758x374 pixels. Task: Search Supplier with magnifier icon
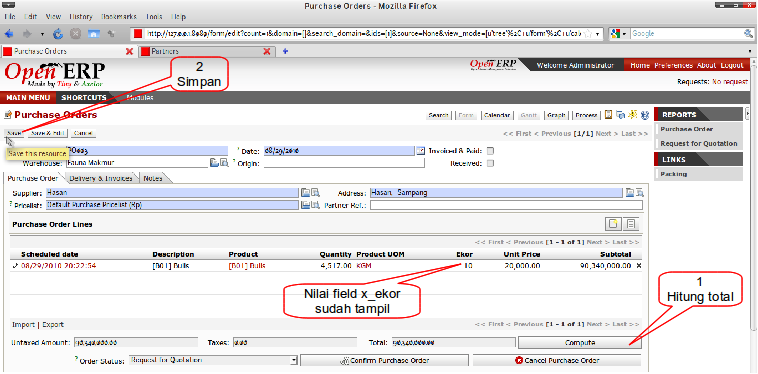(315, 193)
